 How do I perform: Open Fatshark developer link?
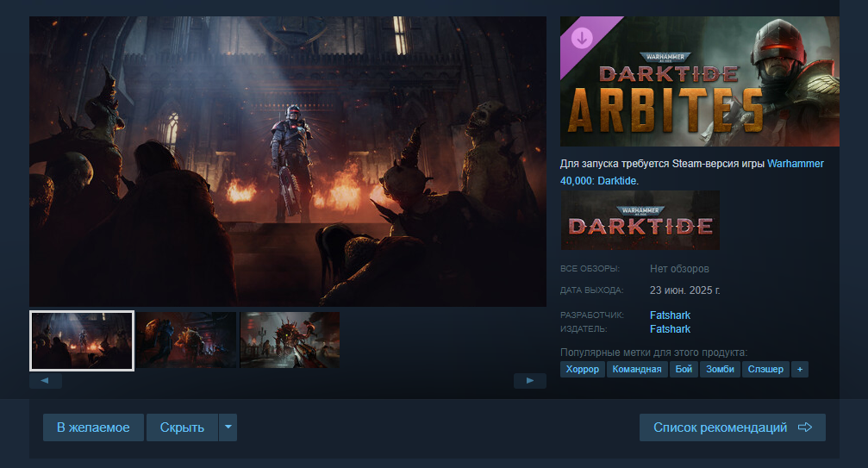coord(670,315)
